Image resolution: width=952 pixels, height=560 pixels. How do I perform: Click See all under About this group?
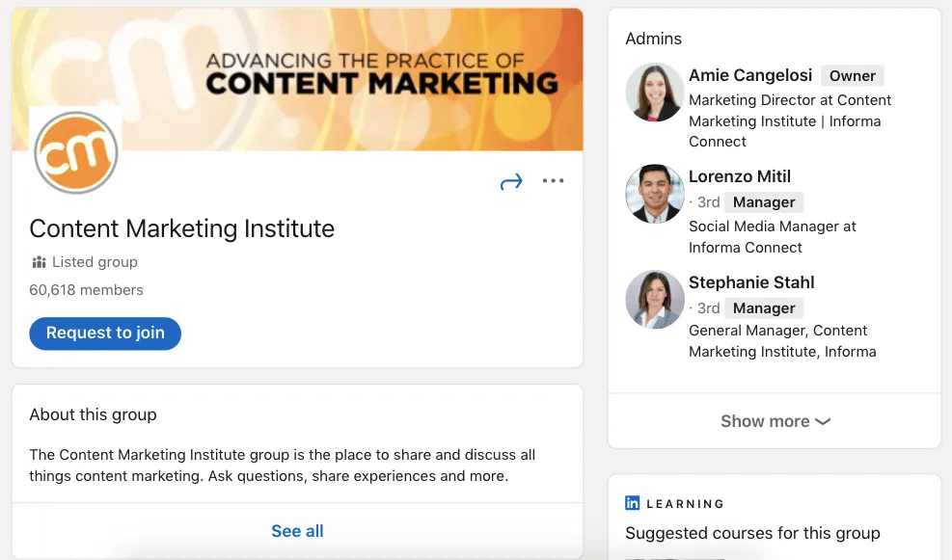297,531
